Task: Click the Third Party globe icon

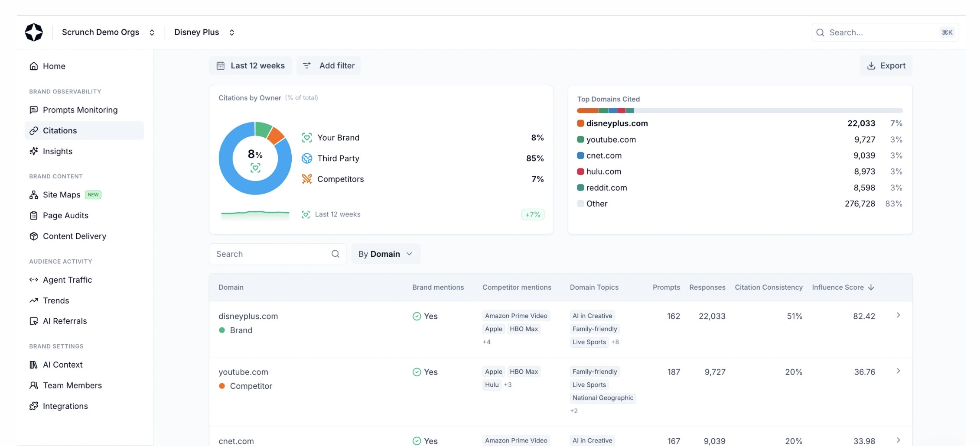Action: [x=307, y=158]
